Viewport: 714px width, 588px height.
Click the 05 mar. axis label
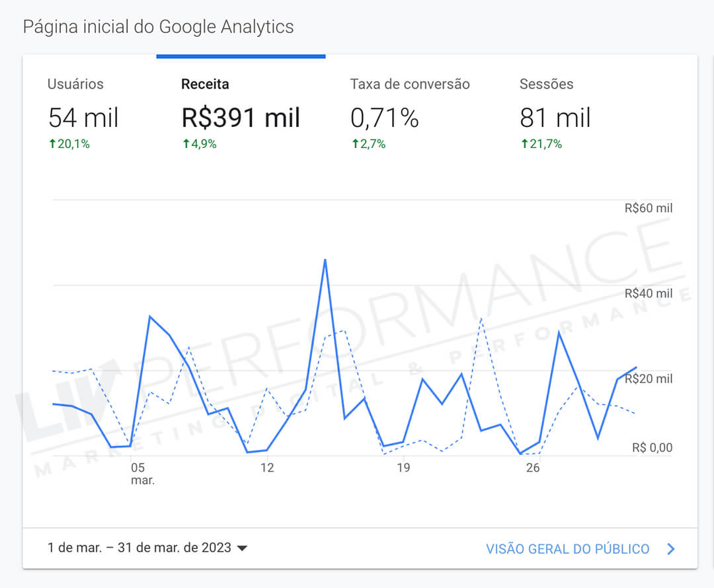click(x=139, y=474)
